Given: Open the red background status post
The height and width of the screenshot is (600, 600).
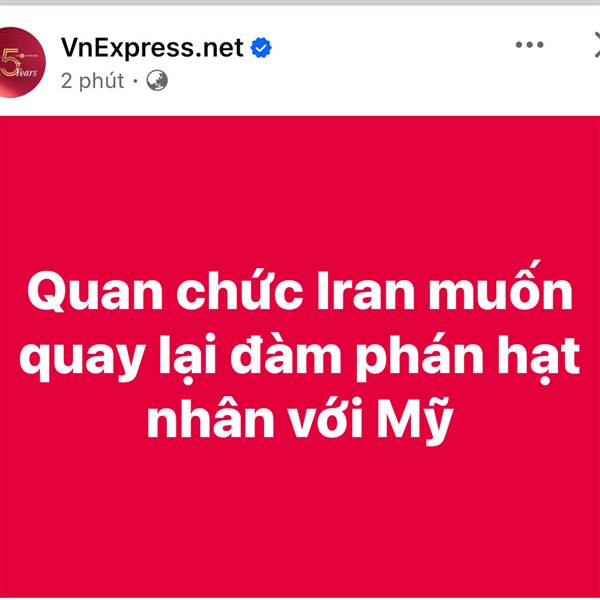Looking at the screenshot, I should (x=300, y=357).
